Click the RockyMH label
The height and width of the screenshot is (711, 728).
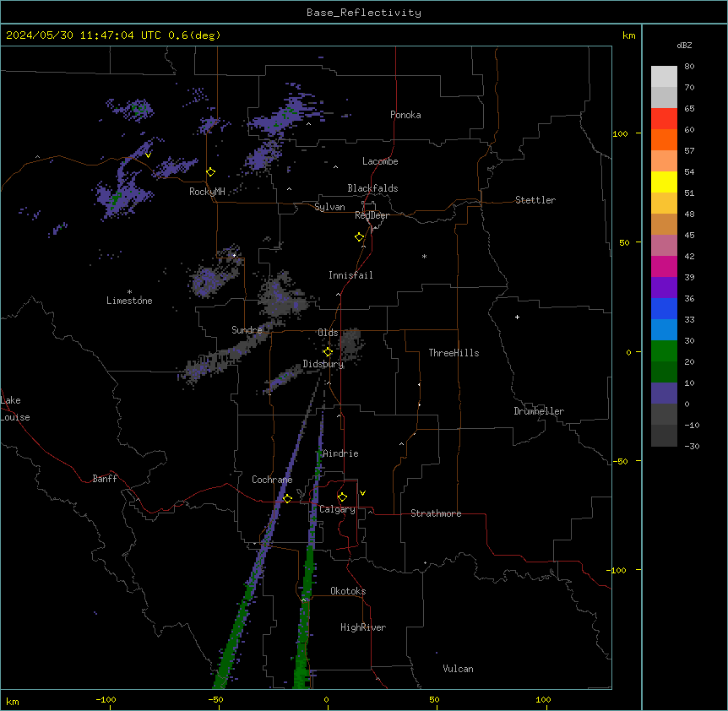207,192
